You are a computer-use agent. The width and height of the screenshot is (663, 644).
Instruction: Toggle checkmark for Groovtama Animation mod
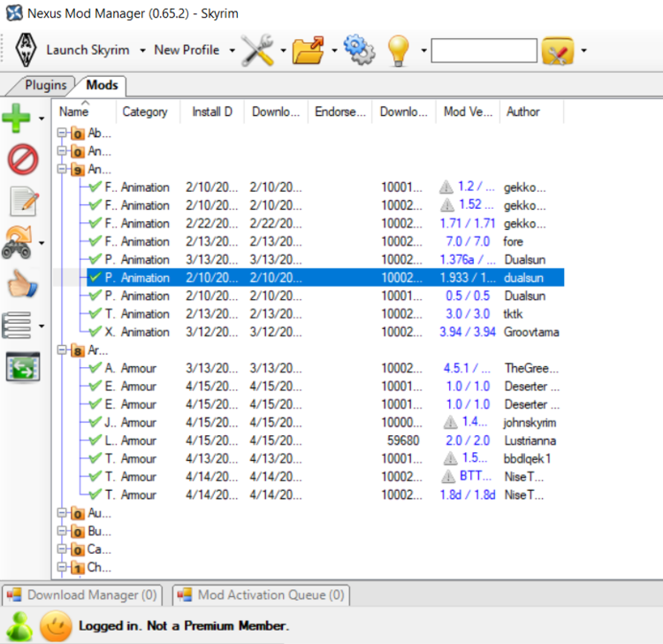pyautogui.click(x=95, y=331)
